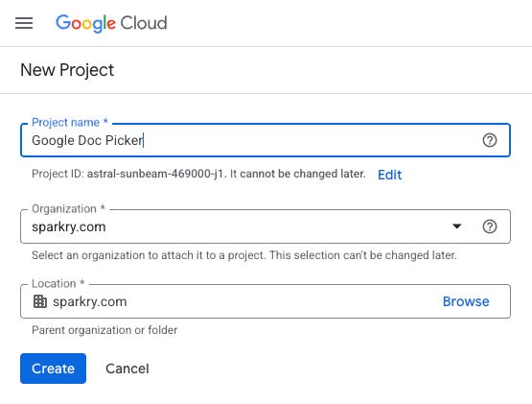Click 'Parent organization or folder' hint text

(104, 330)
